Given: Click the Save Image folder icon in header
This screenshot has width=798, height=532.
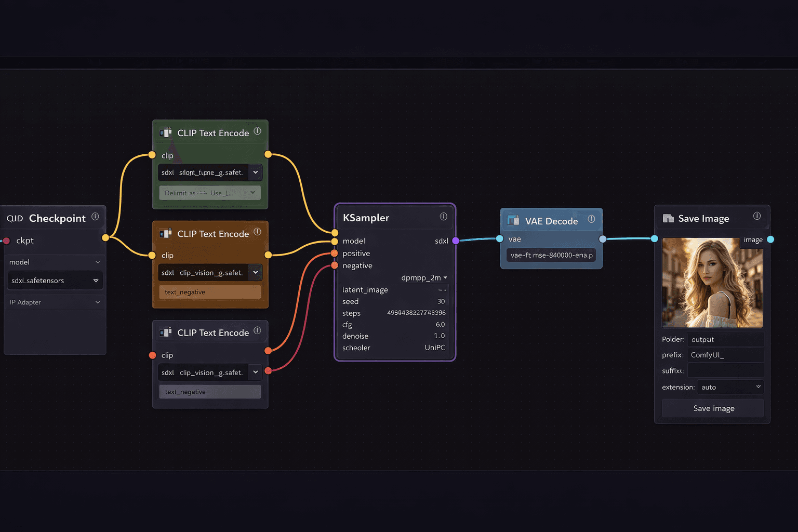Looking at the screenshot, I should 668,218.
